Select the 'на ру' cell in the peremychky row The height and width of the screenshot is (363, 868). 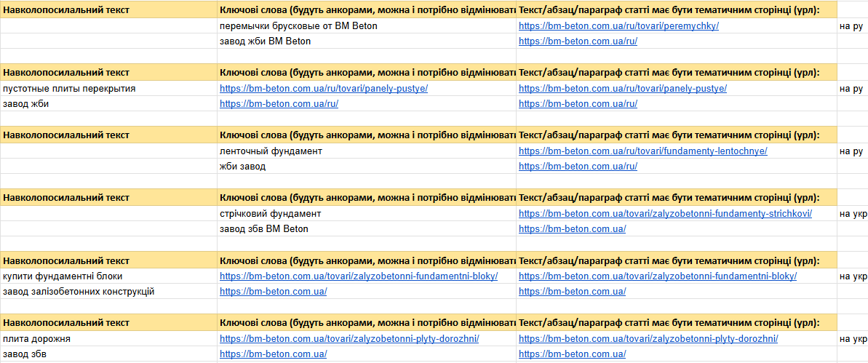coord(851,26)
